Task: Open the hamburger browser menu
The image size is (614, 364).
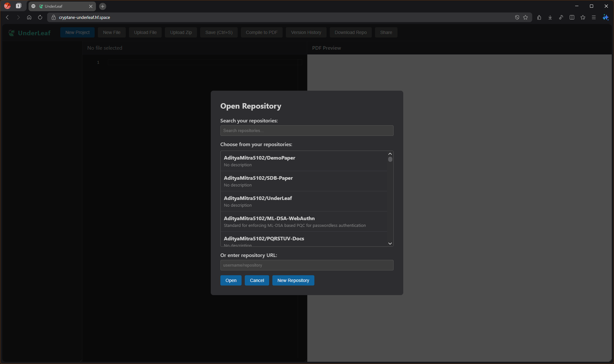Action: [x=594, y=18]
